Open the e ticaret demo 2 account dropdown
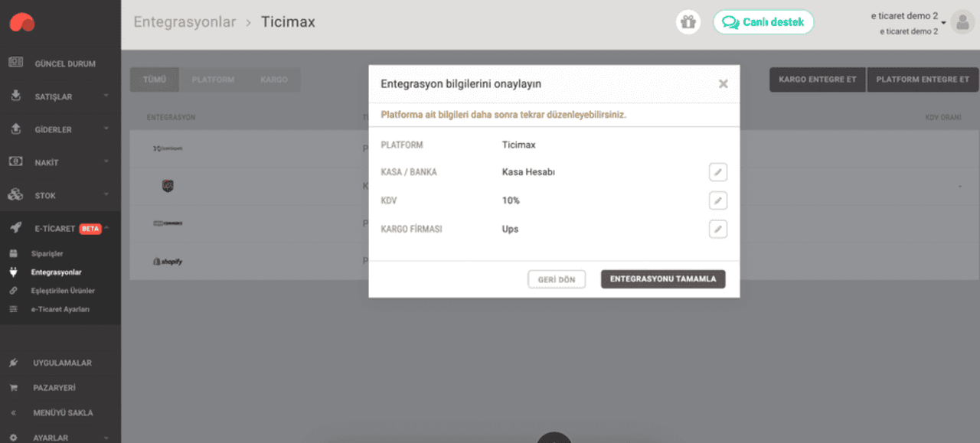The height and width of the screenshot is (443, 980). click(909, 23)
